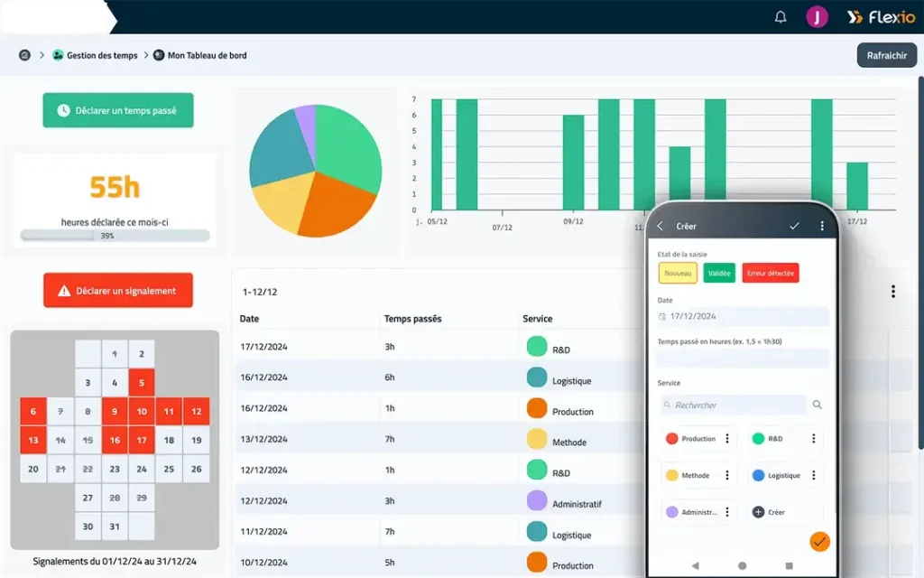The width and height of the screenshot is (924, 578).
Task: Confirm with checkmark in phone header
Action: coord(794,226)
